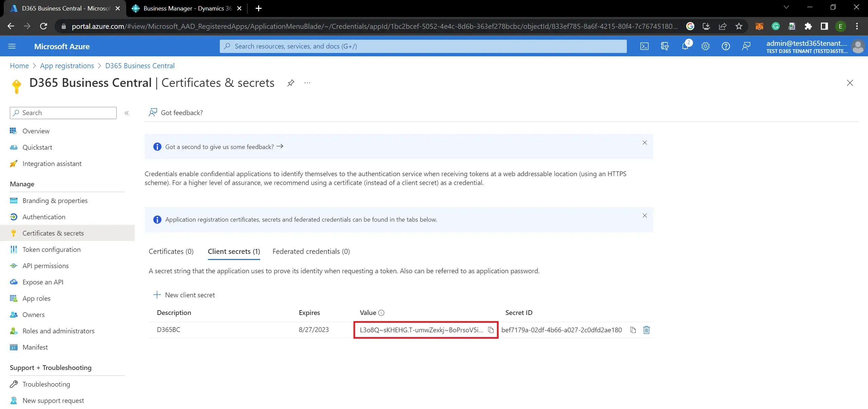Select the Certificates tab
This screenshot has width=868, height=409.
point(171,251)
